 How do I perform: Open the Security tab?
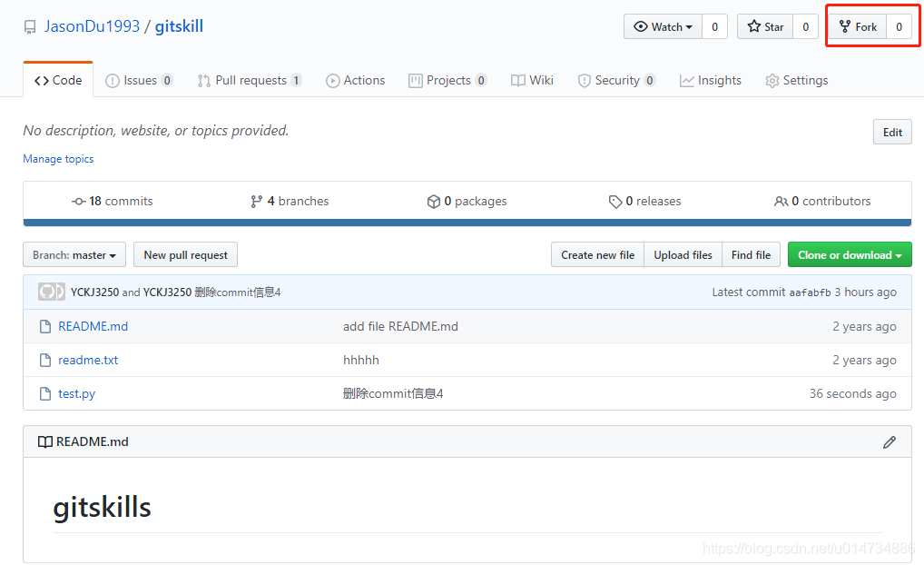point(616,80)
